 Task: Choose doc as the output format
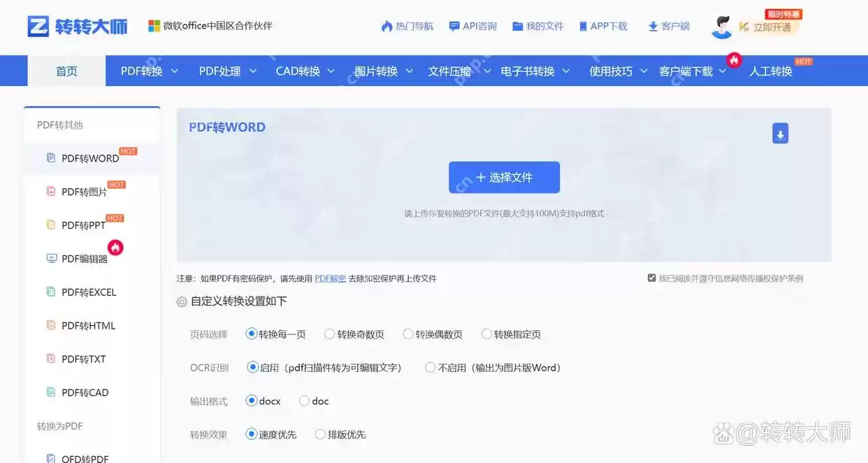tap(304, 401)
